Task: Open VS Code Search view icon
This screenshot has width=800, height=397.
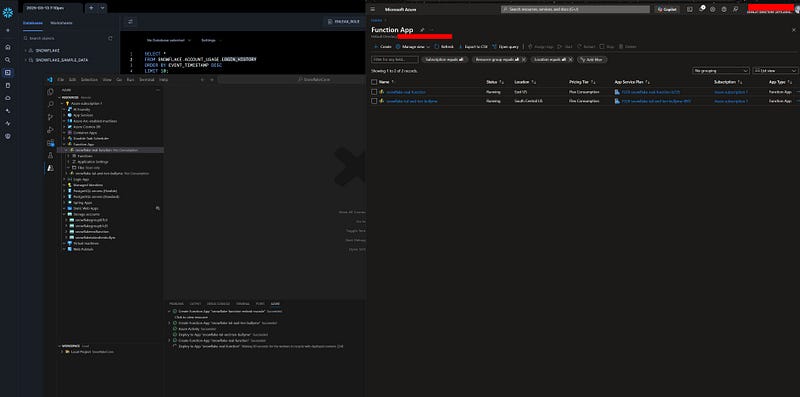Action: (x=50, y=104)
